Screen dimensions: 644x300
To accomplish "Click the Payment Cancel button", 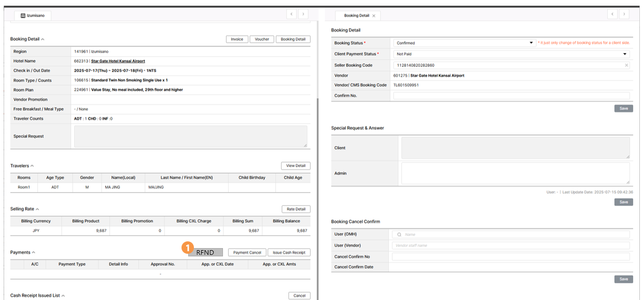I will [247, 253].
